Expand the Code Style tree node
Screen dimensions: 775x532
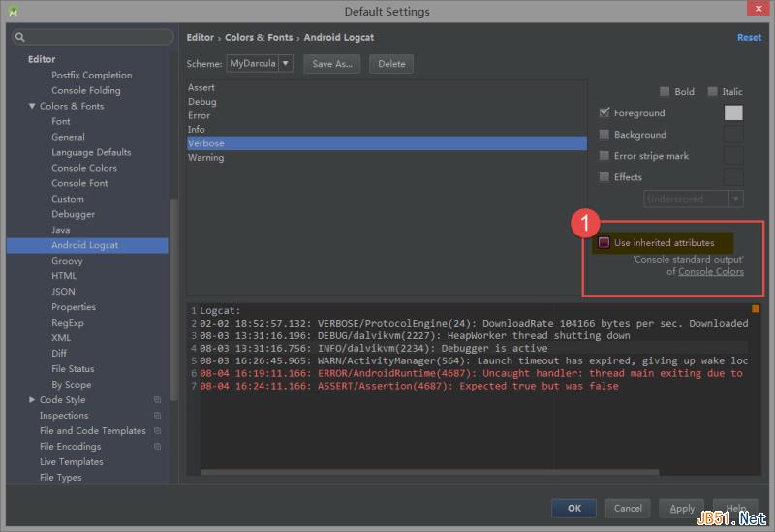[32, 400]
